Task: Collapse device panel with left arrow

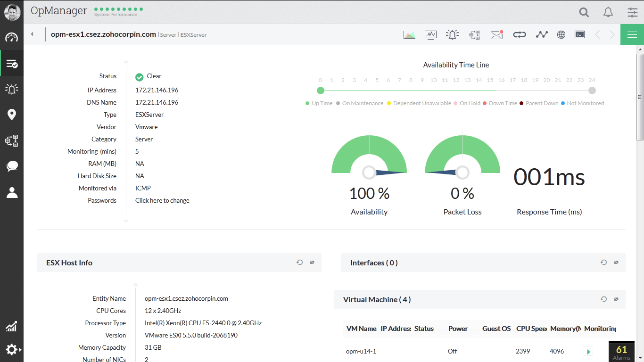Action: pos(32,34)
